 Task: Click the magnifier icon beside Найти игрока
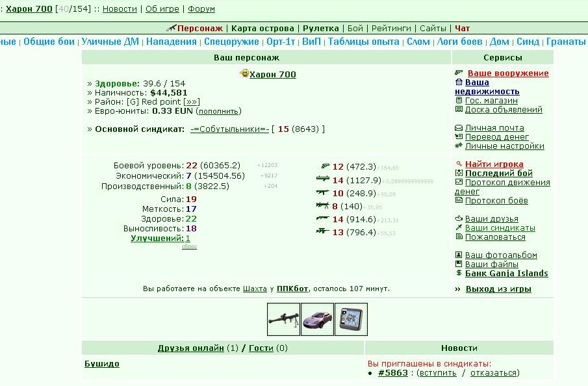pos(459,164)
